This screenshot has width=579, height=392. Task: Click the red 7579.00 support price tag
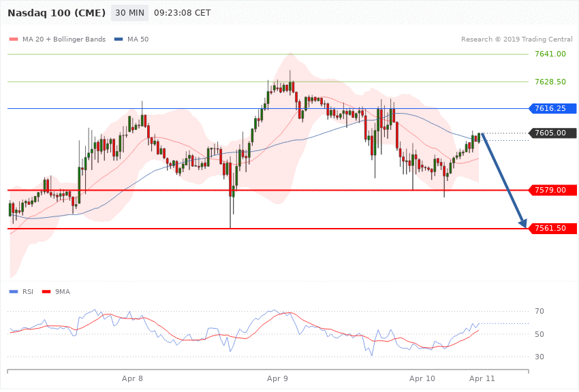pos(552,190)
